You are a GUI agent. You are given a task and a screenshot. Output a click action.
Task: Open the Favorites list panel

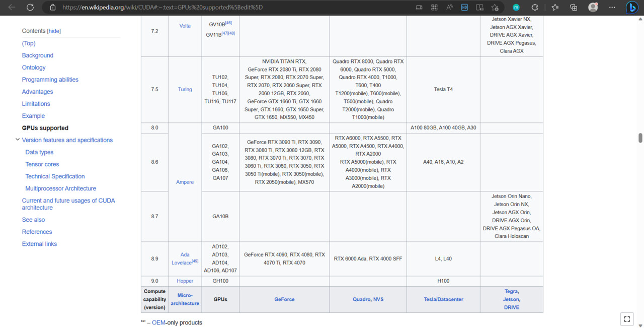(x=555, y=8)
